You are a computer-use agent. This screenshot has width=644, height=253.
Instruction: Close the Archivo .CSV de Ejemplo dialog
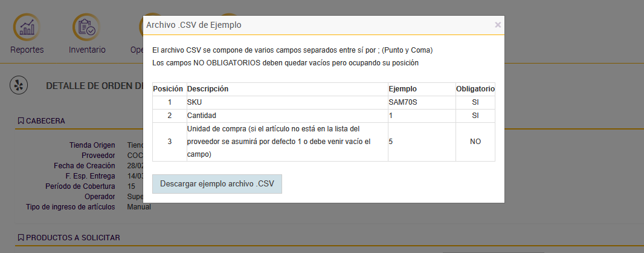pos(498,25)
